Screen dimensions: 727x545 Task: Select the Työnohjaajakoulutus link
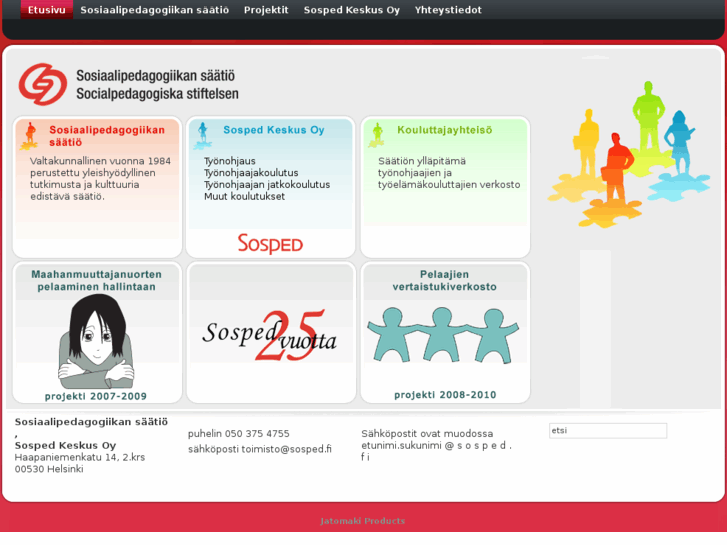pos(251,173)
